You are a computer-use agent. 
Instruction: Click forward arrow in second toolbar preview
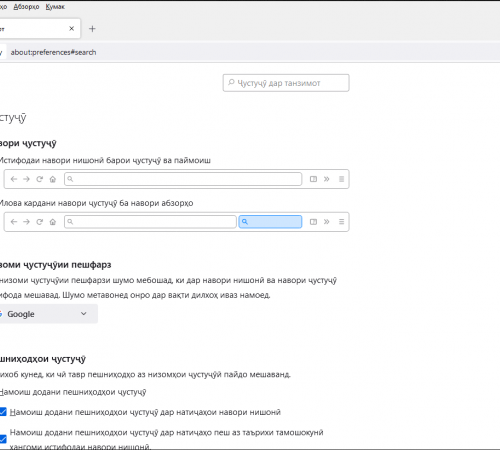(26, 222)
